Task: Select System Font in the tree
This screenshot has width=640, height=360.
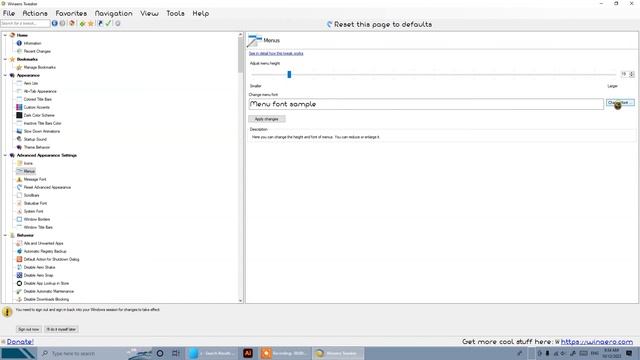Action: pyautogui.click(x=33, y=211)
